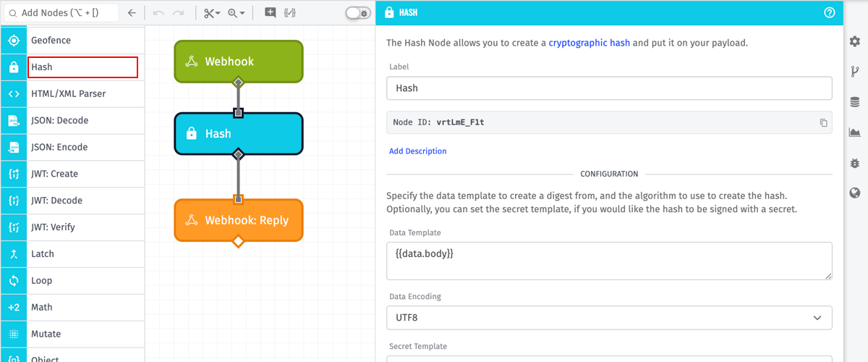Select the Geofence node icon
868x362 pixels.
pos(14,41)
